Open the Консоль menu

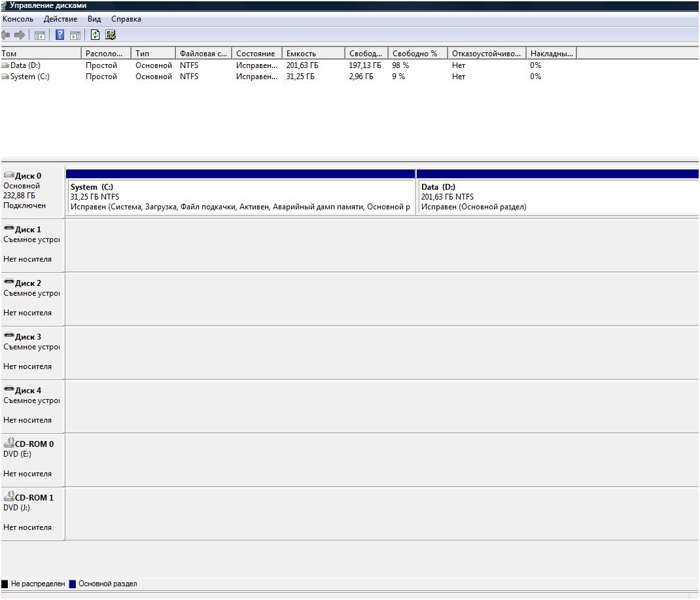18,19
